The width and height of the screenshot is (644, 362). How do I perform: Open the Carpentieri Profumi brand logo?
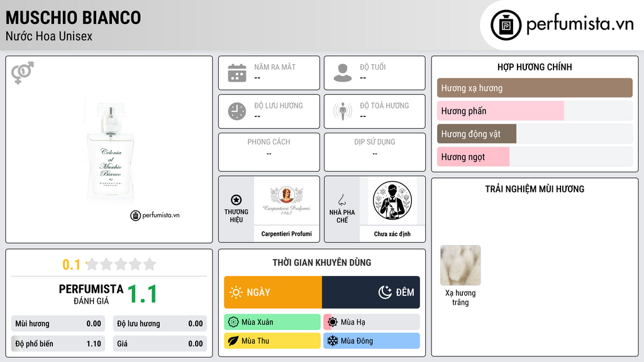(x=287, y=200)
